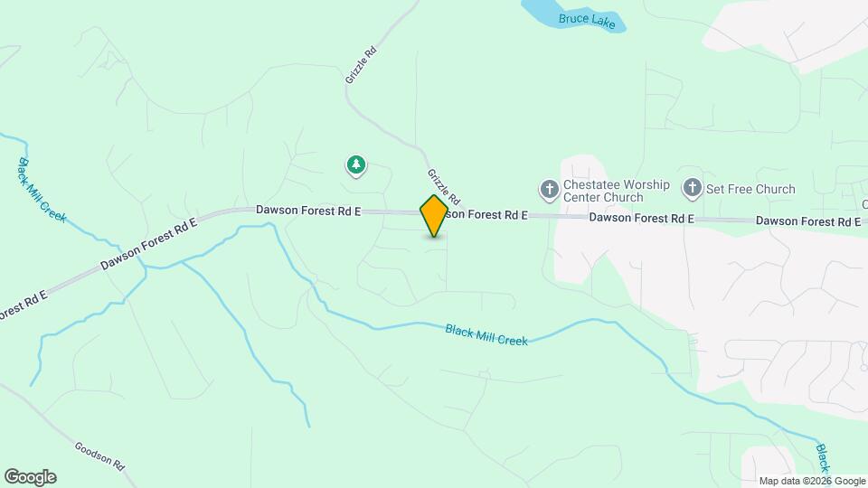Click the orange location marker pin

433,216
